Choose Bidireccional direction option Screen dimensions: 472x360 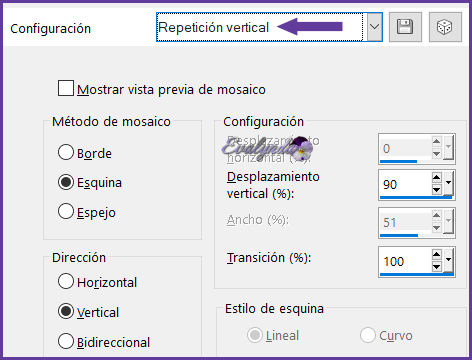point(66,341)
